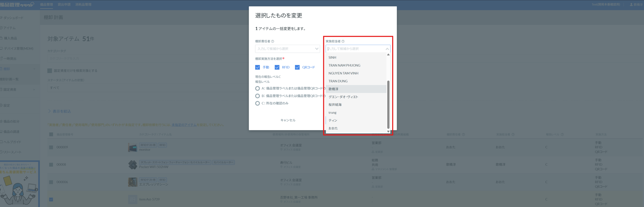Uncheck the RFID checkbox
Viewport: 644px width, 207px height.
click(x=277, y=67)
